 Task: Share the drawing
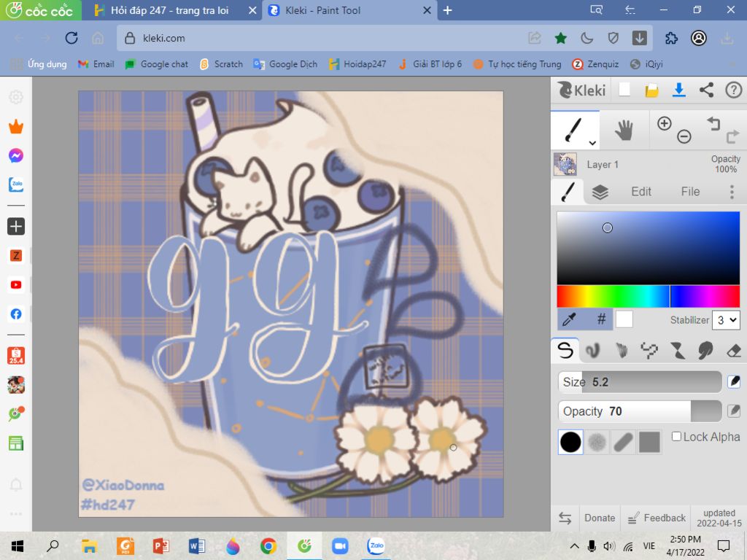[706, 90]
